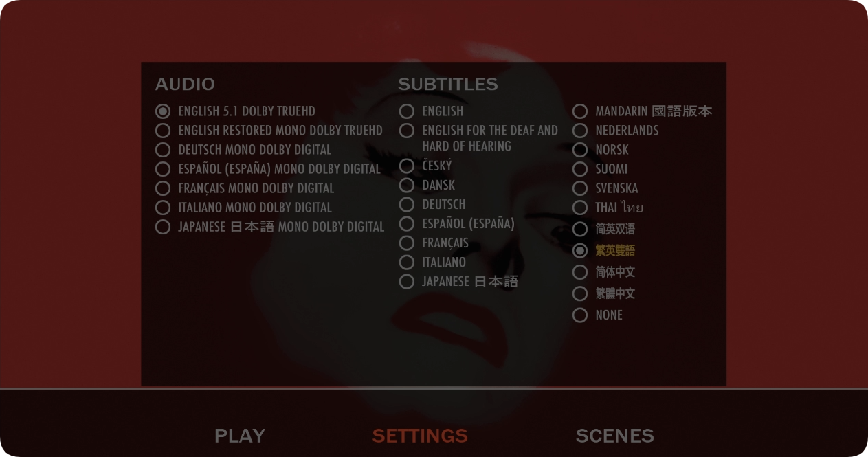Choose Italiano Mono Dolby Digital audio
Image resolution: width=868 pixels, height=457 pixels.
click(x=244, y=208)
